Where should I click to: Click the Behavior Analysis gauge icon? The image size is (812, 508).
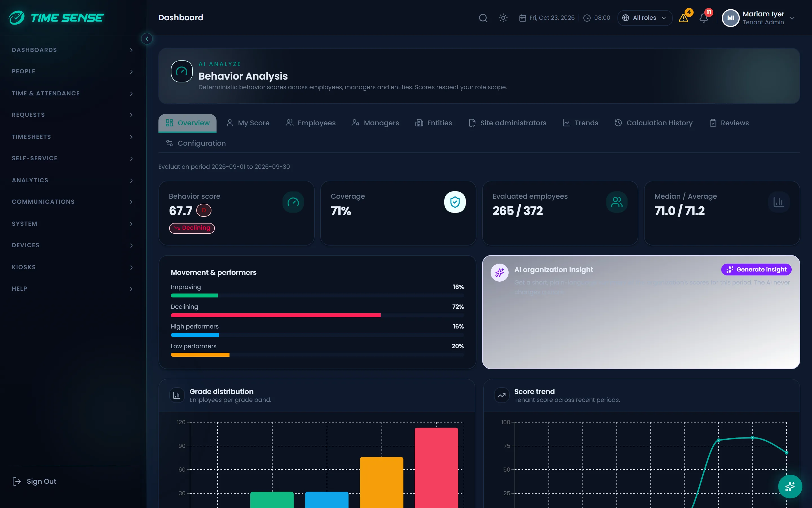point(182,71)
